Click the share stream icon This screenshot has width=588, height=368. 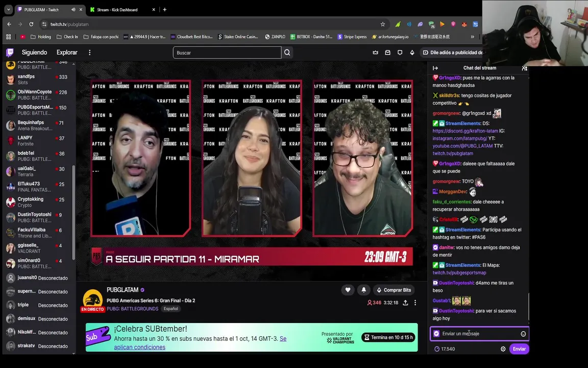point(405,303)
